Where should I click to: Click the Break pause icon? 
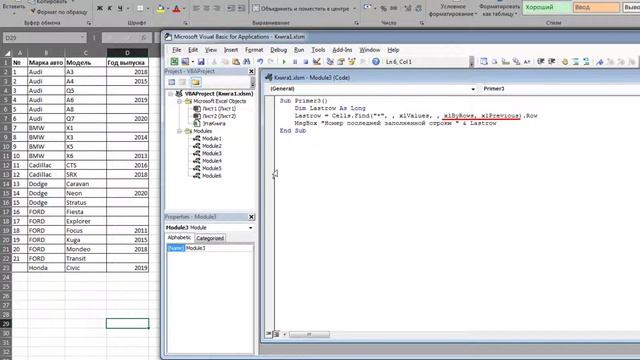(x=295, y=62)
